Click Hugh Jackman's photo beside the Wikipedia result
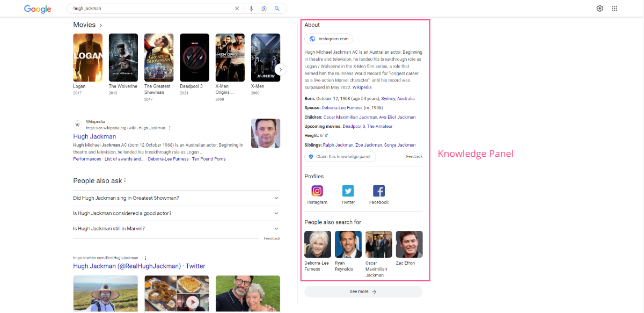 [266, 133]
